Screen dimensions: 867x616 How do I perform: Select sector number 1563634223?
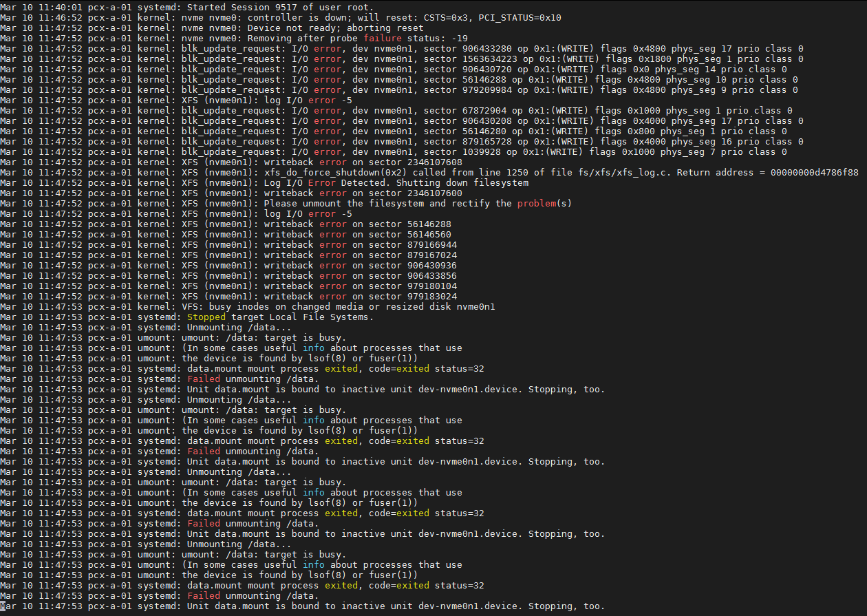[x=490, y=59]
